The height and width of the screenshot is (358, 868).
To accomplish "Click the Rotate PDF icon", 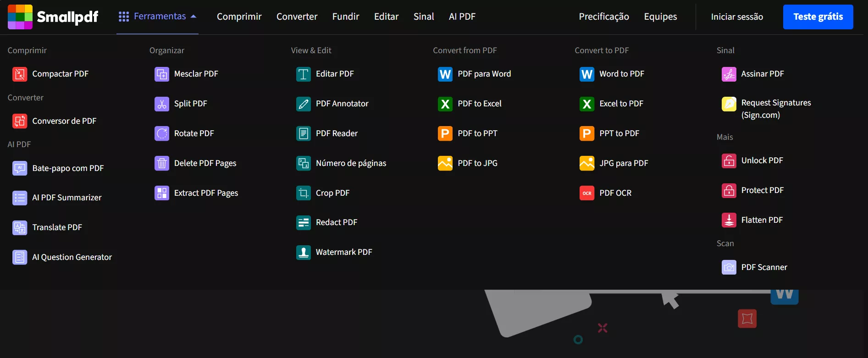I will pyautogui.click(x=162, y=134).
